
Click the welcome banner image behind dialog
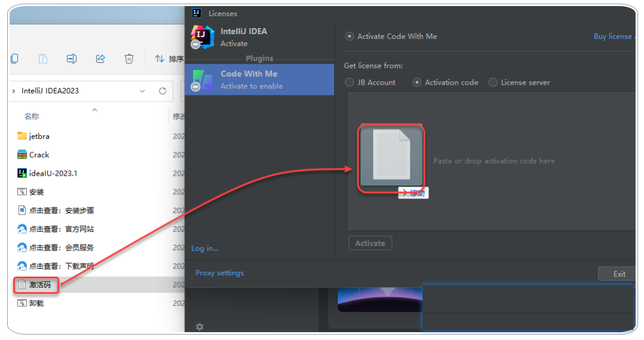pos(380,299)
